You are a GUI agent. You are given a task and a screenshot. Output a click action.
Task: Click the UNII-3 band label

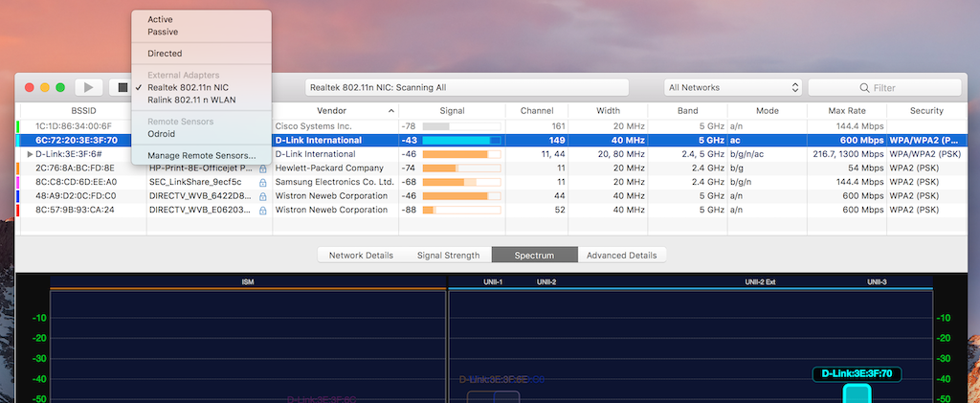[877, 282]
